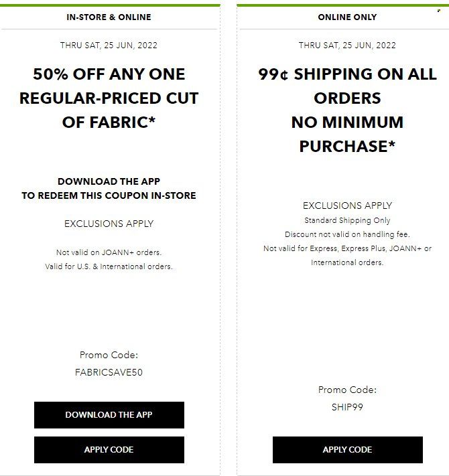Click the ONLINE ONLY header

(x=347, y=17)
